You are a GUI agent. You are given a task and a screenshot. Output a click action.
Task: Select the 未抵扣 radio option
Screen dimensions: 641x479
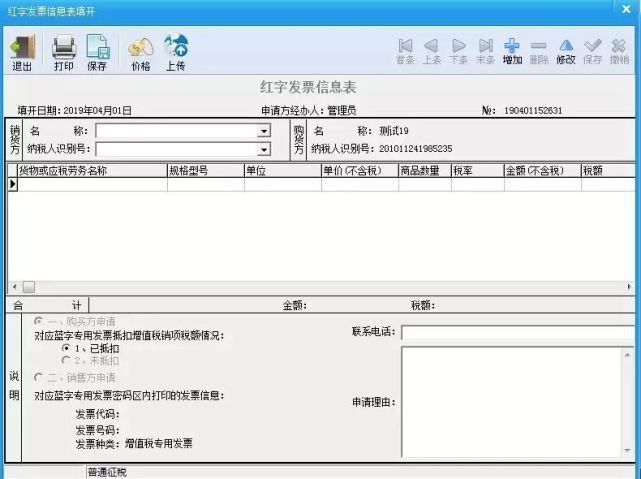click(65, 360)
